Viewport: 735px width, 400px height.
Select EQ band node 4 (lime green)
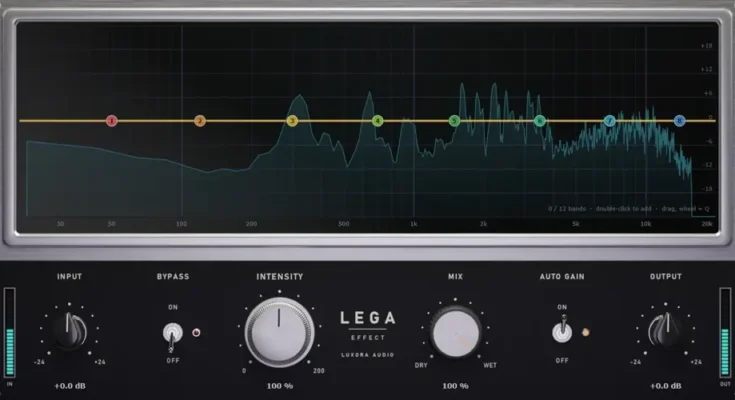377,121
